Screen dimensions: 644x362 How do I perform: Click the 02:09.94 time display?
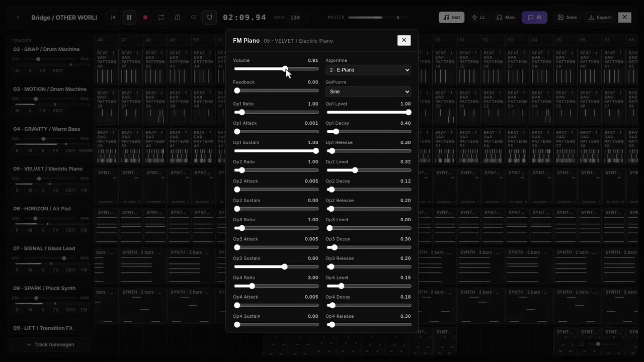[245, 17]
